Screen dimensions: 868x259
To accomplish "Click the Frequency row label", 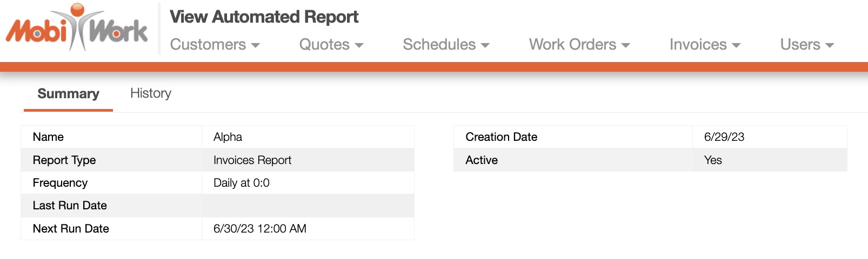I will coord(60,183).
